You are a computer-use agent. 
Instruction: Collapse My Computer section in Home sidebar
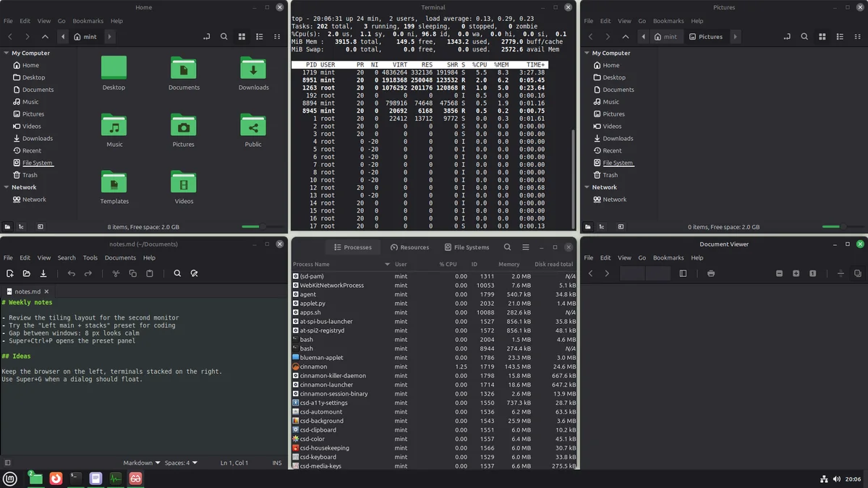coord(7,53)
